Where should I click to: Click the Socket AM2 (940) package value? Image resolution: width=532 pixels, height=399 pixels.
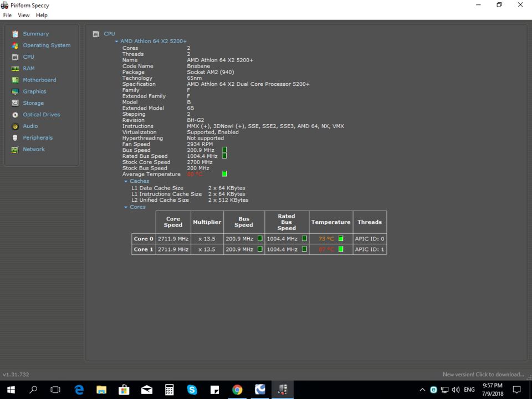pos(211,72)
